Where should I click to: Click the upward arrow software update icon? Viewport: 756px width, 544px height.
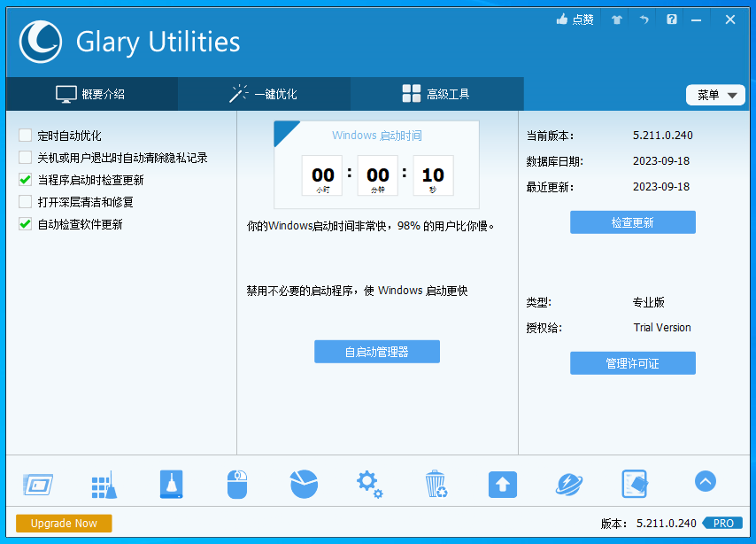(x=502, y=485)
